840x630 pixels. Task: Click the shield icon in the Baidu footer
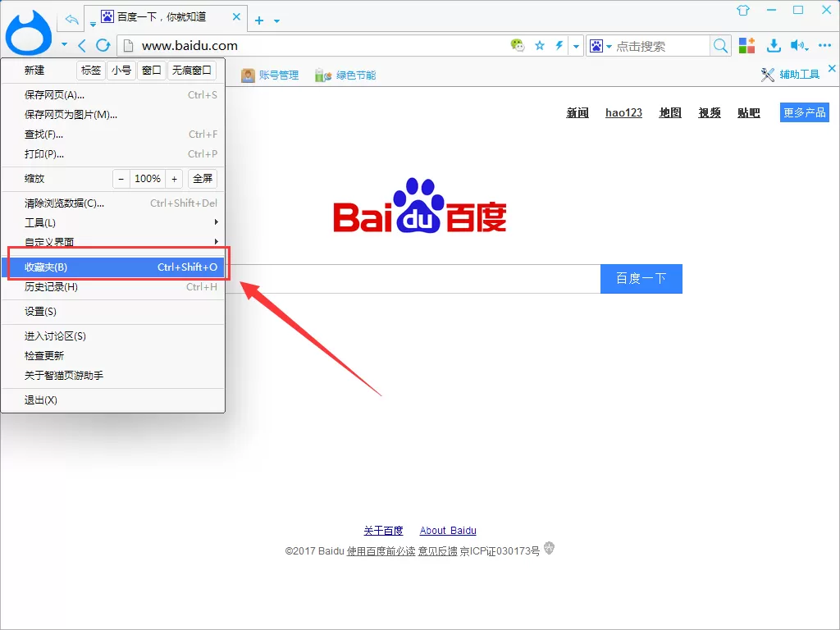coord(549,548)
